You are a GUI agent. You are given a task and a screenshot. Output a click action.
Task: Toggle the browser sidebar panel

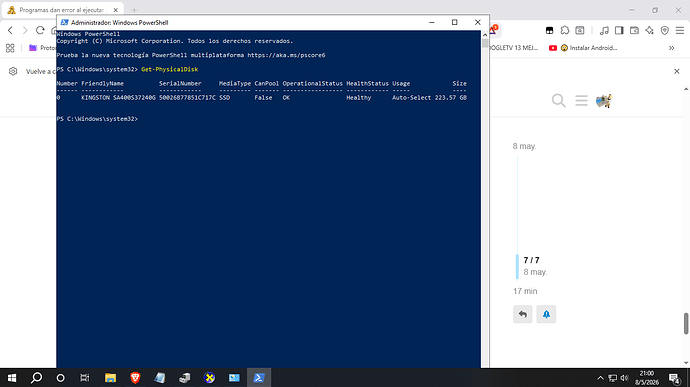pyautogui.click(x=619, y=30)
